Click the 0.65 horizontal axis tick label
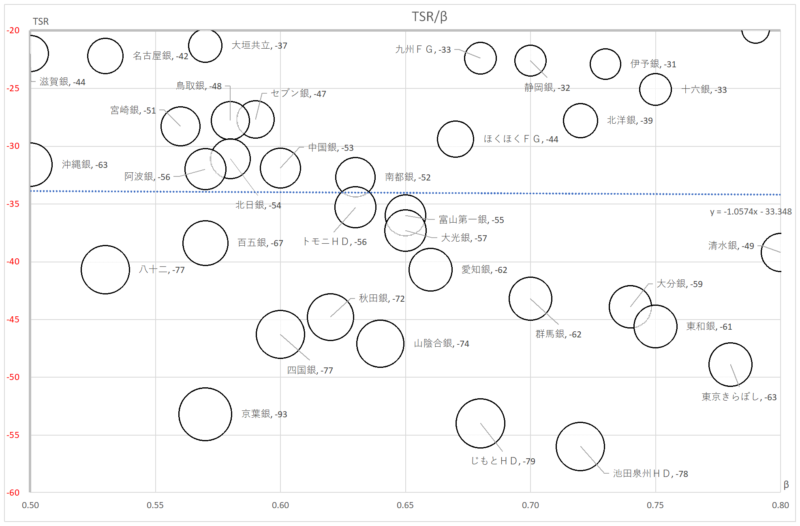The image size is (800, 526). pyautogui.click(x=406, y=506)
